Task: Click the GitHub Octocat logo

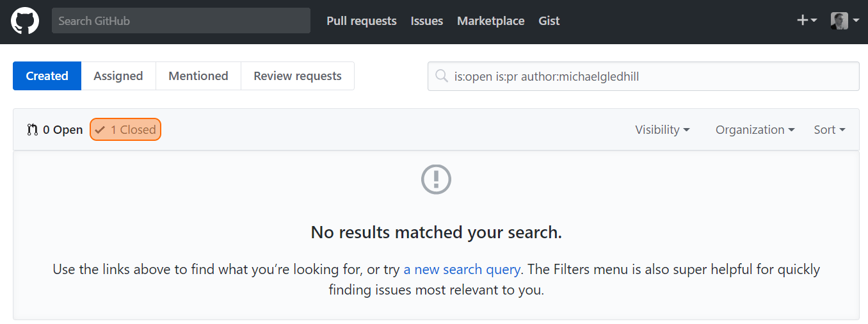Action: pos(25,20)
